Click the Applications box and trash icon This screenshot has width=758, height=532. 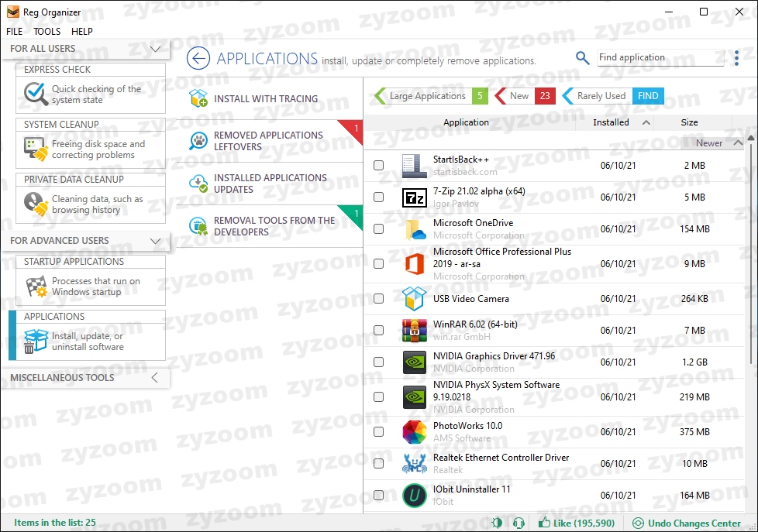36,342
